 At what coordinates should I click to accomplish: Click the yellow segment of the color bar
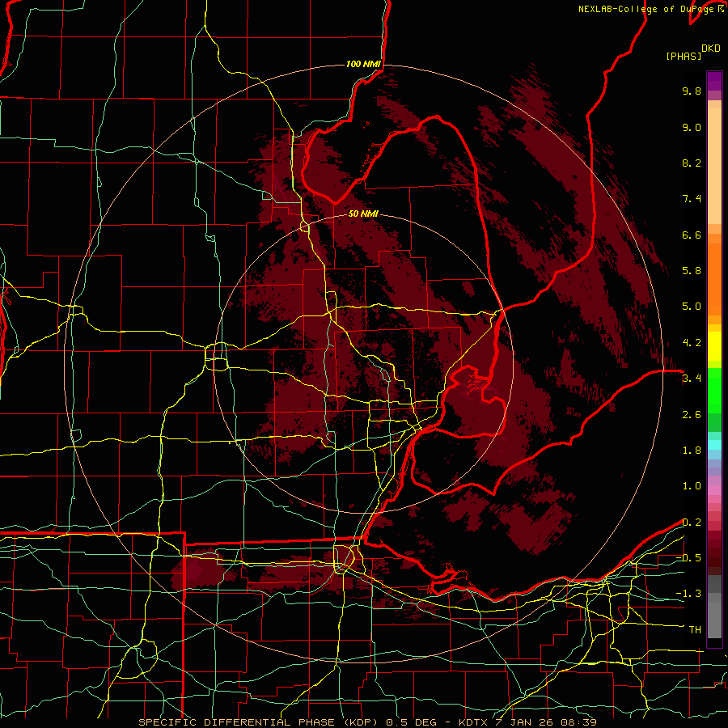714,346
